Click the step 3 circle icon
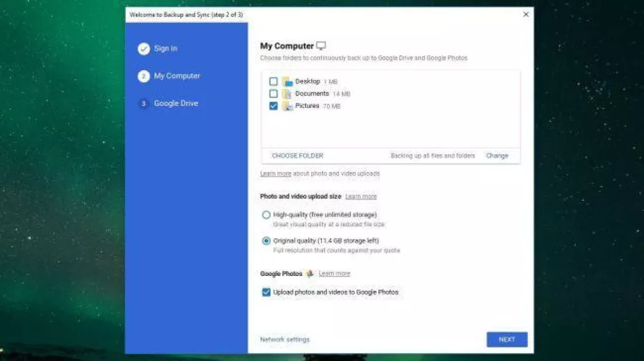Image resolution: width=644 pixels, height=361 pixels. point(144,104)
